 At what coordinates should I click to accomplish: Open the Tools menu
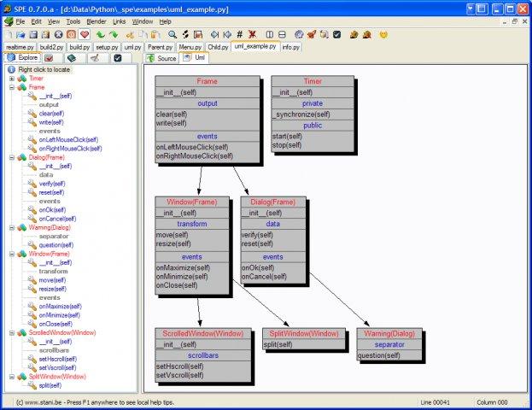73,20
